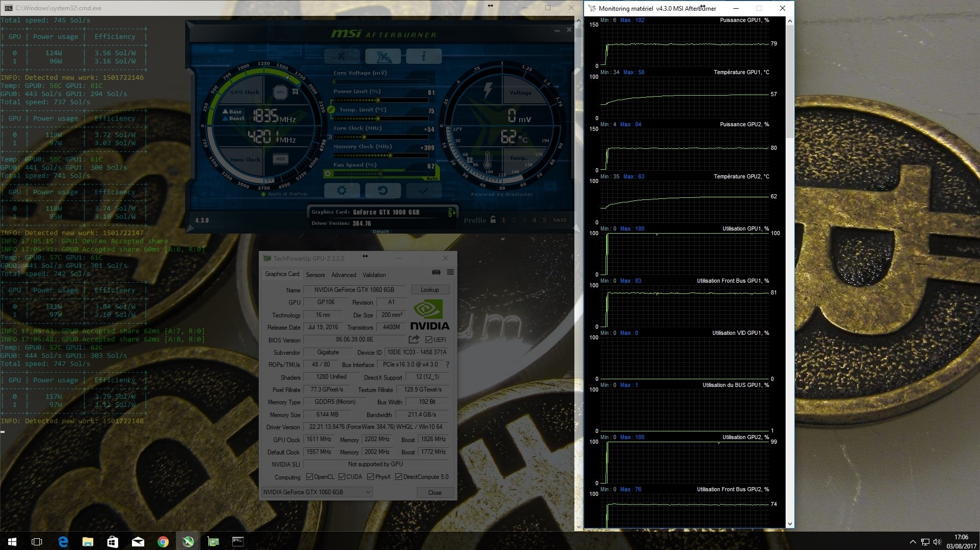Click the GPU chip icon in the clock gauge
Viewport: 980px width, 550px height.
(x=280, y=93)
